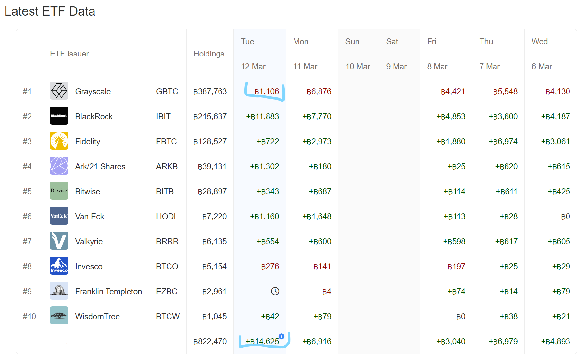Click the Holdings column header
This screenshot has height=364, width=588.
[x=209, y=54]
